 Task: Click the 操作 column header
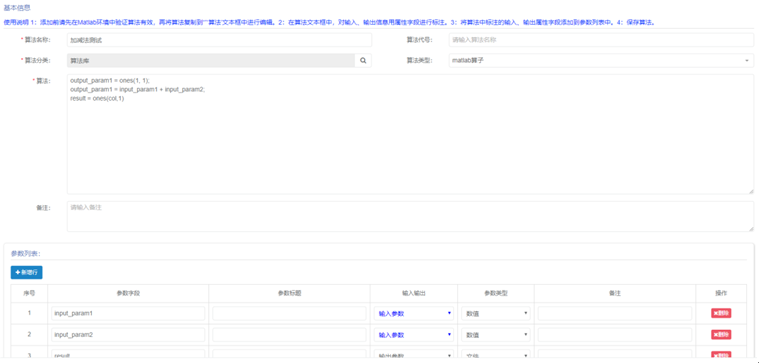(721, 293)
